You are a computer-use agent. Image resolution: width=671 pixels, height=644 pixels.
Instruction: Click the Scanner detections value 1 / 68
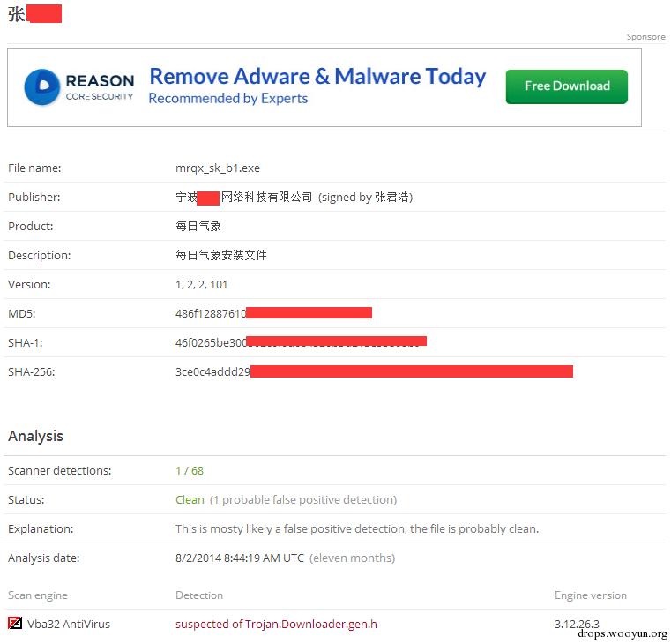[x=190, y=470]
